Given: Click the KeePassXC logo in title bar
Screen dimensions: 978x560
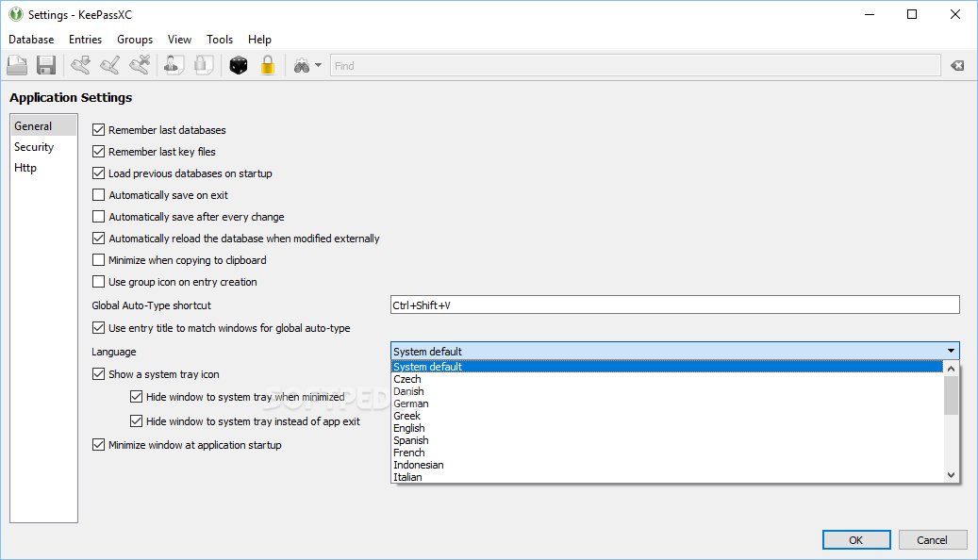Looking at the screenshot, I should click(x=16, y=14).
